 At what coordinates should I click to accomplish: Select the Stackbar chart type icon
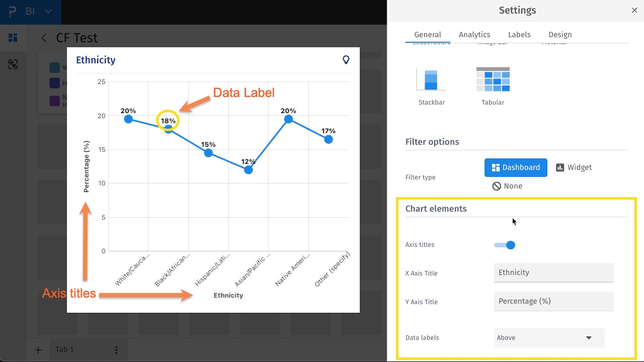431,79
